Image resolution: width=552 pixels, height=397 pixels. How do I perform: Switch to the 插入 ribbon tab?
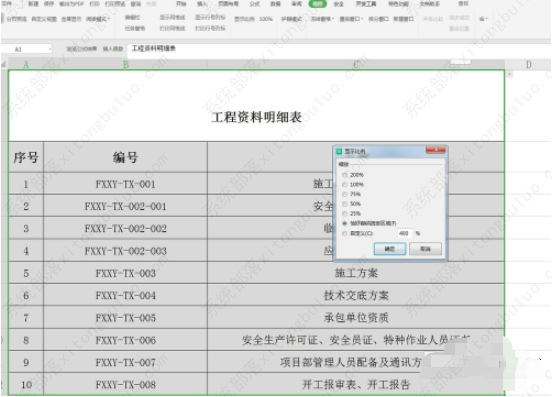[x=202, y=4]
